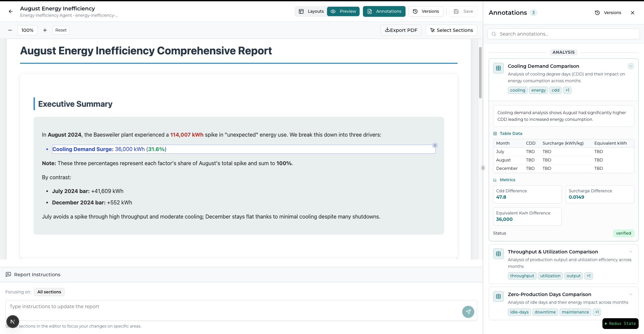Viewport: 644px width, 334px height.
Task: Collapse the Cooling Demand Comparison card
Action: 631,66
